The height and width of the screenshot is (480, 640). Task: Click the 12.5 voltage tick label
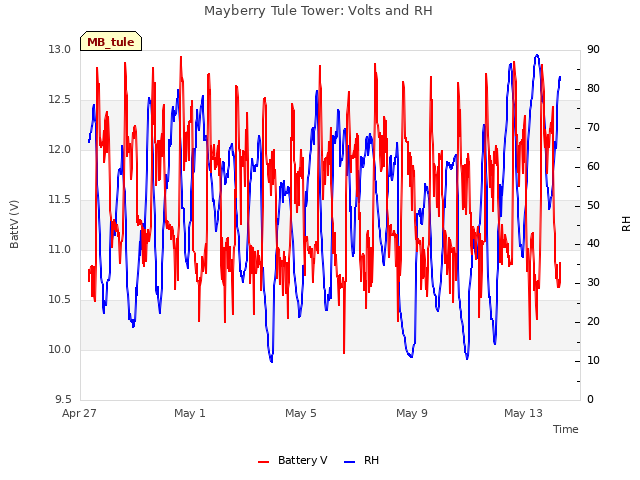tap(60, 100)
